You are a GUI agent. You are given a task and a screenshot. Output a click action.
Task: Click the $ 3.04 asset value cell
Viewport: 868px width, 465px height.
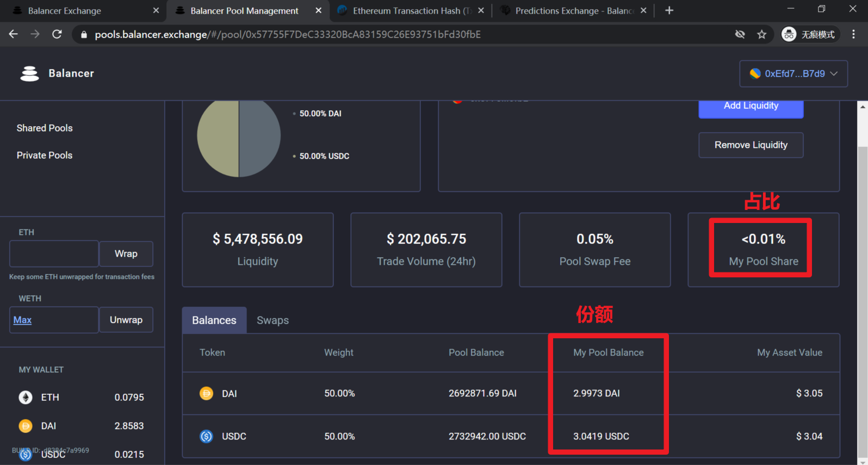[809, 436]
